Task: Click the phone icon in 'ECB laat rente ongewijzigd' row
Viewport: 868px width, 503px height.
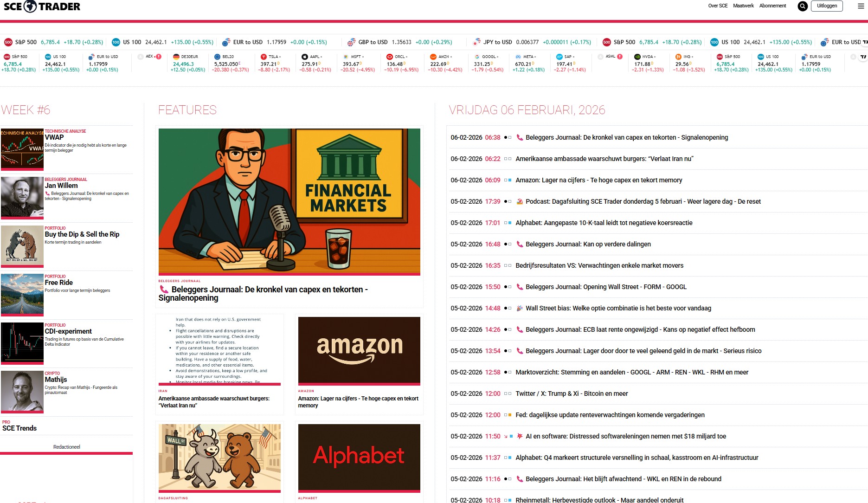Action: [520, 329]
